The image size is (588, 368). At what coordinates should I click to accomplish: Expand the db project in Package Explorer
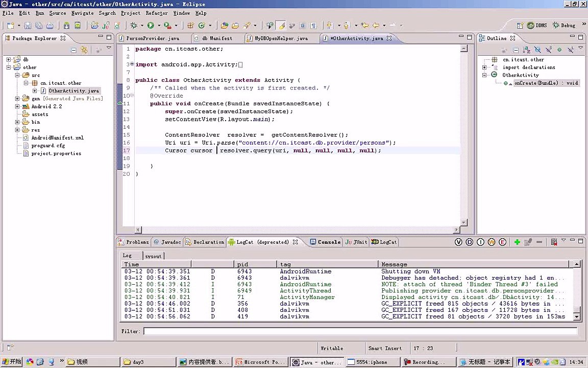tap(9, 60)
